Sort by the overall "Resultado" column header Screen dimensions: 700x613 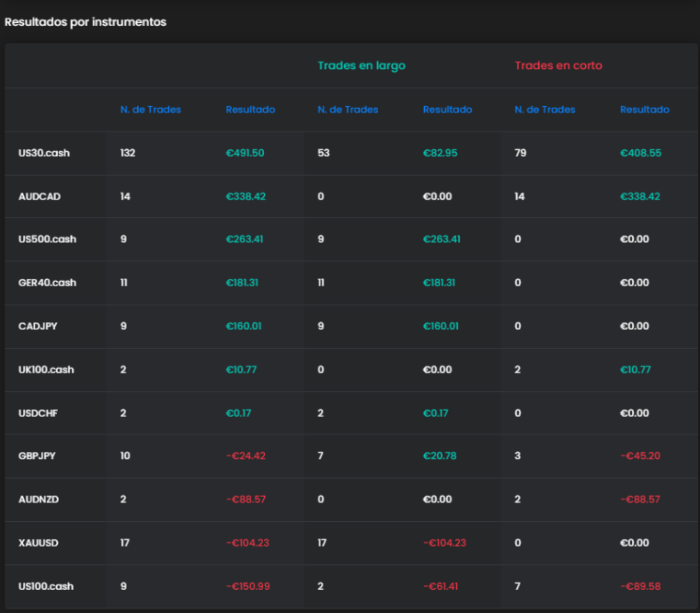coord(250,110)
